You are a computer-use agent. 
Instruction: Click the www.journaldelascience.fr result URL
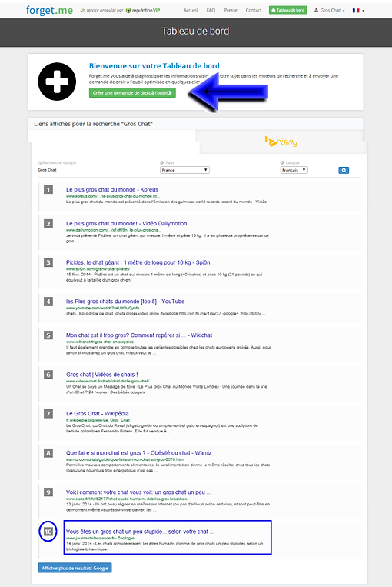pyautogui.click(x=100, y=538)
